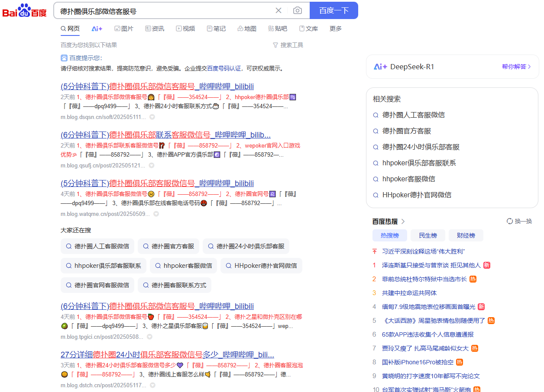Open hot topic 《大话西游》周星驰表情包别随便用了
Image resolution: width=544 pixels, height=392 pixels.
(x=434, y=321)
